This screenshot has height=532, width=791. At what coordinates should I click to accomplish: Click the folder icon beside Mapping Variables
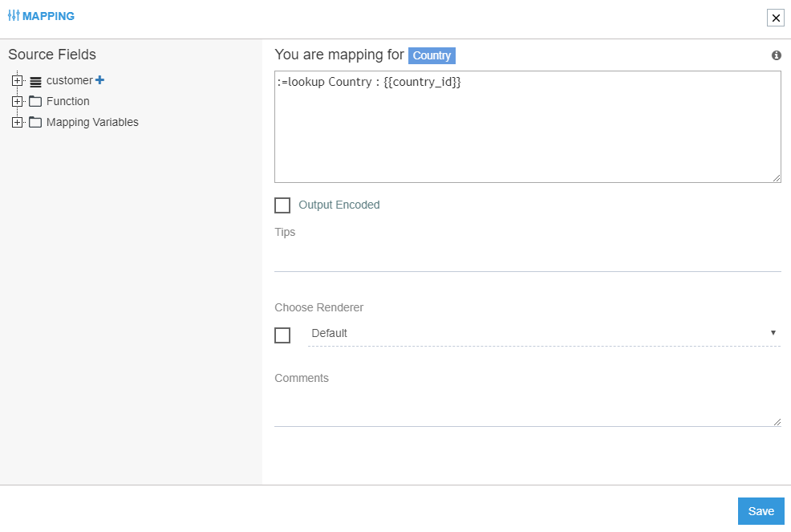point(34,122)
